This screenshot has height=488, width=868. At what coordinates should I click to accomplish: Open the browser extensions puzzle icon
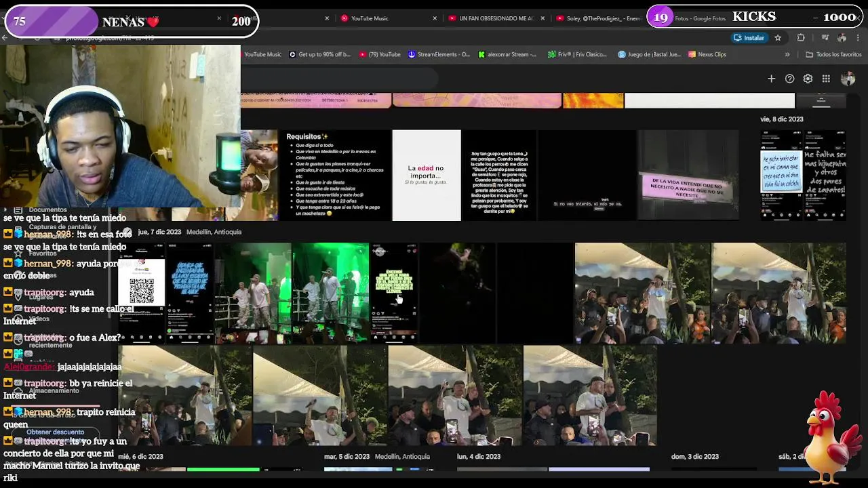[x=801, y=38]
